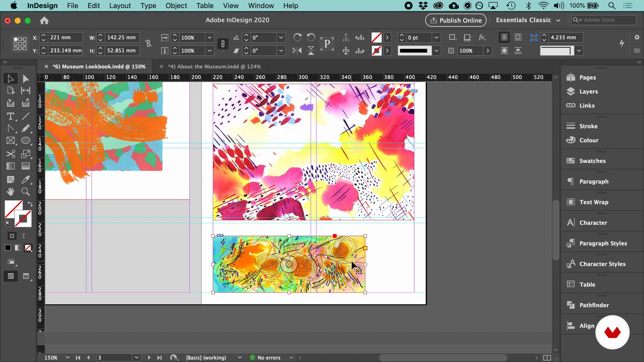Search in Adobe Stock field
Viewport: 644px width, 362px height.
click(603, 20)
